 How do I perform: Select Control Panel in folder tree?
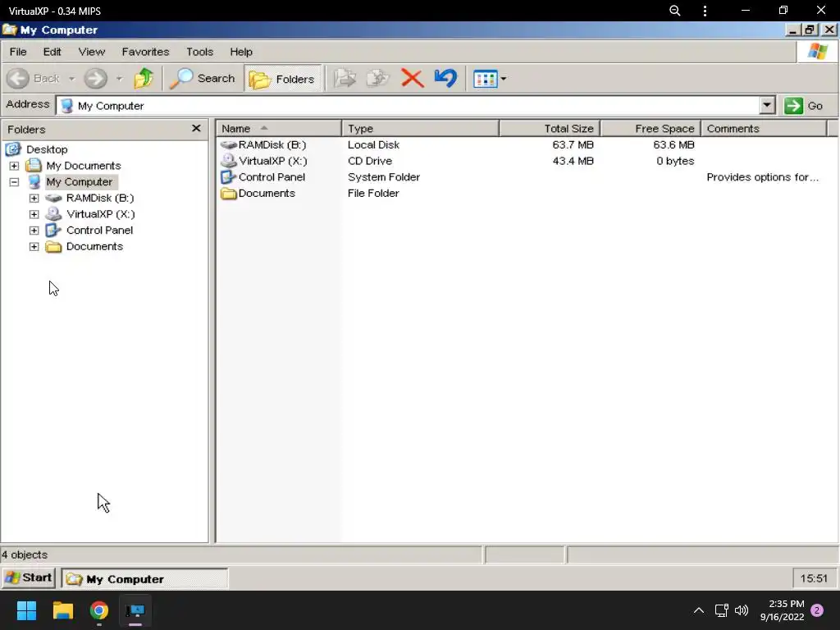coord(99,230)
